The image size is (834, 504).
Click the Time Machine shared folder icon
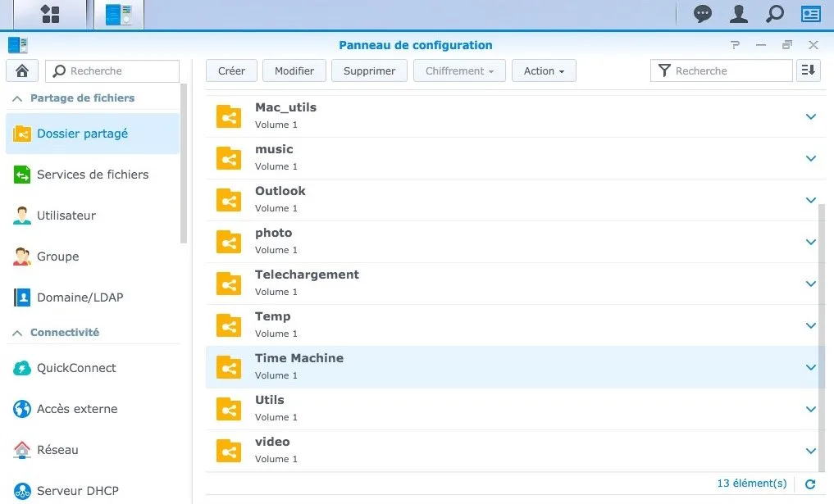(229, 367)
